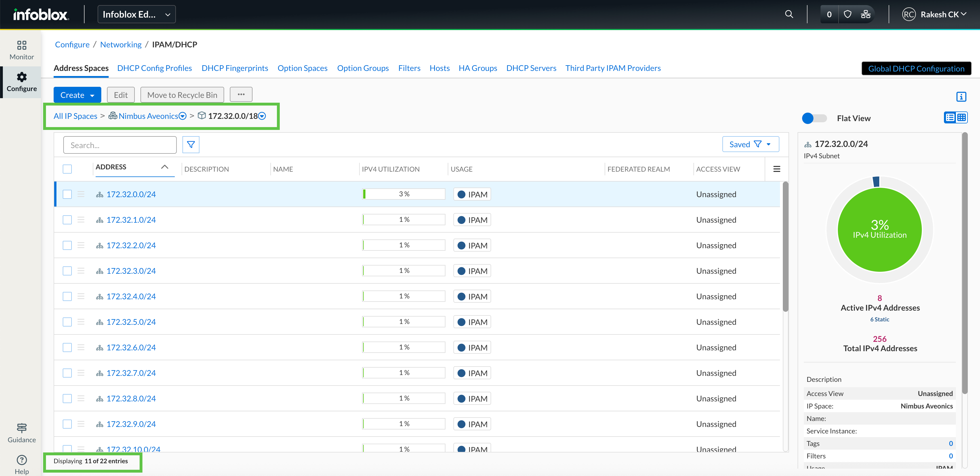The image size is (980, 476).
Task: Open the HA Groups tab
Action: coord(478,68)
